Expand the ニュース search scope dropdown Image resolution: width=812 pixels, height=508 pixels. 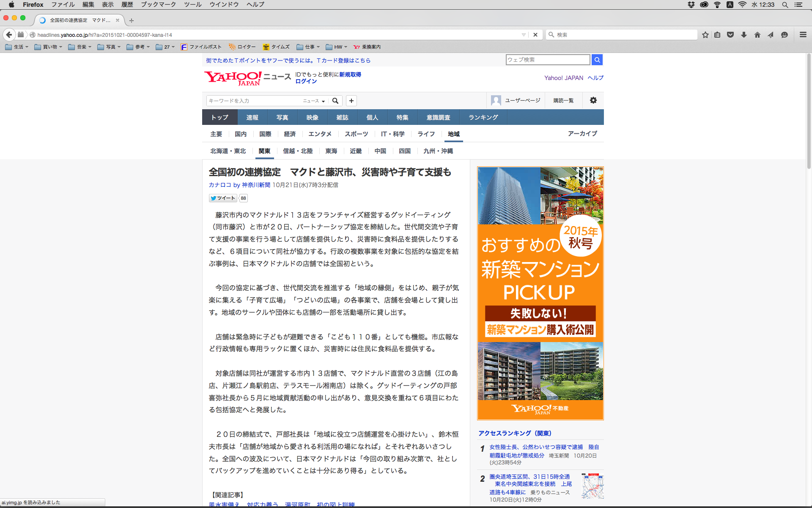314,101
